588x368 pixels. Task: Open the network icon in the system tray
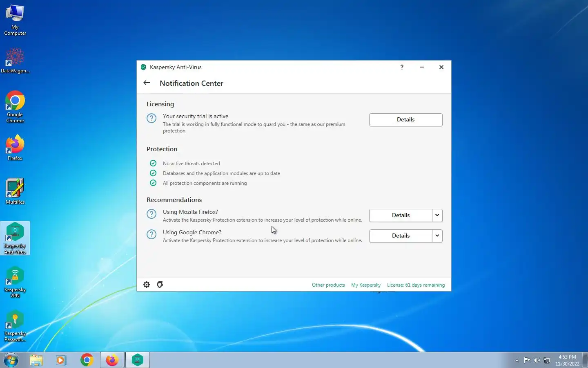point(547,360)
